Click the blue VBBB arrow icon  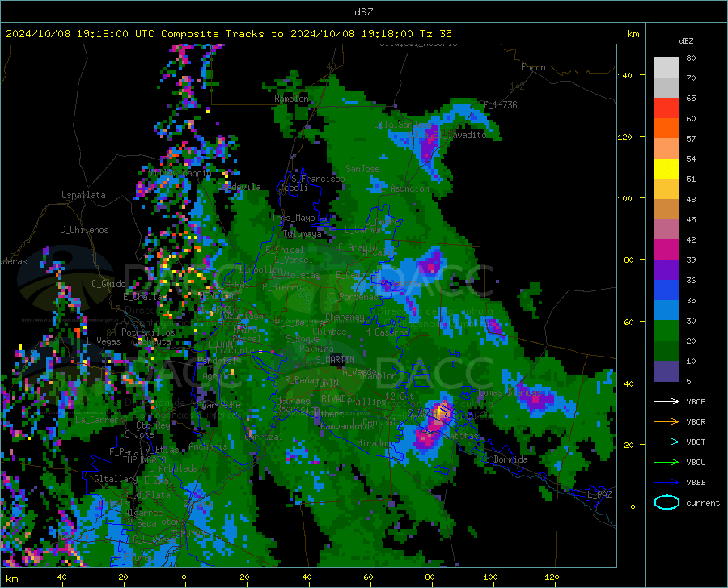[667, 483]
